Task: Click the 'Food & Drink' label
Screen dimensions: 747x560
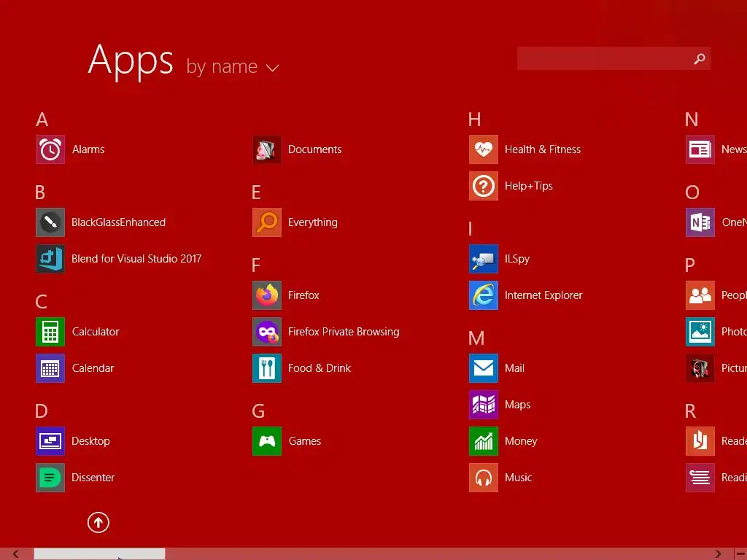Action: 320,368
